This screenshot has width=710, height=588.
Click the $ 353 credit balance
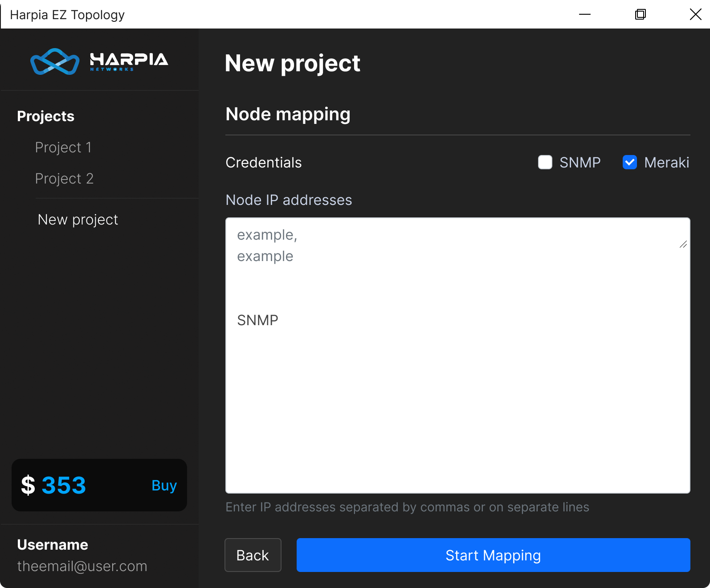53,485
